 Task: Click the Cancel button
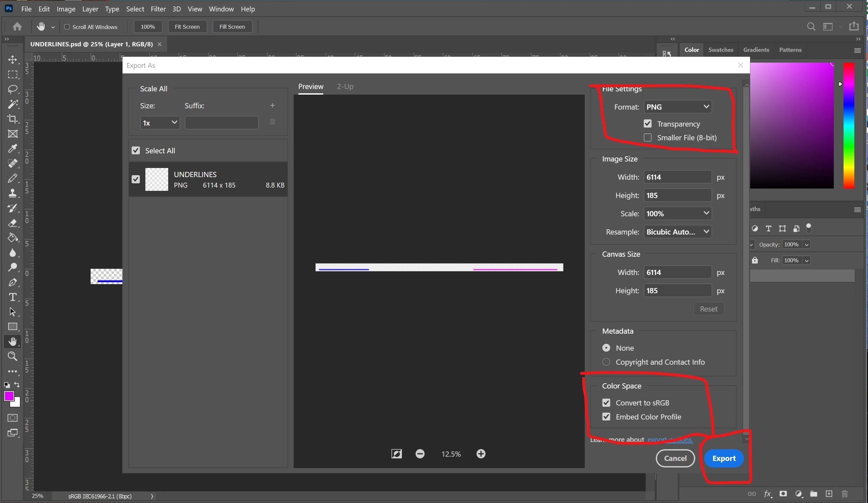click(675, 458)
